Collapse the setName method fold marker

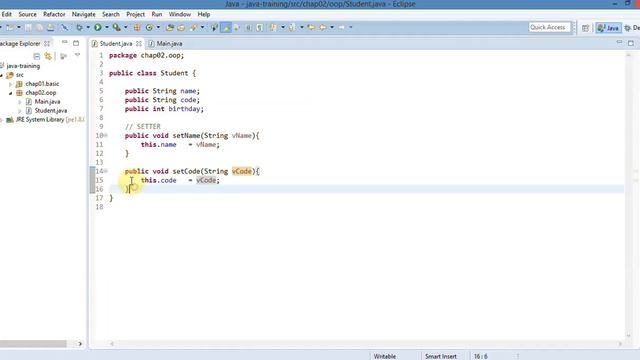pos(106,135)
